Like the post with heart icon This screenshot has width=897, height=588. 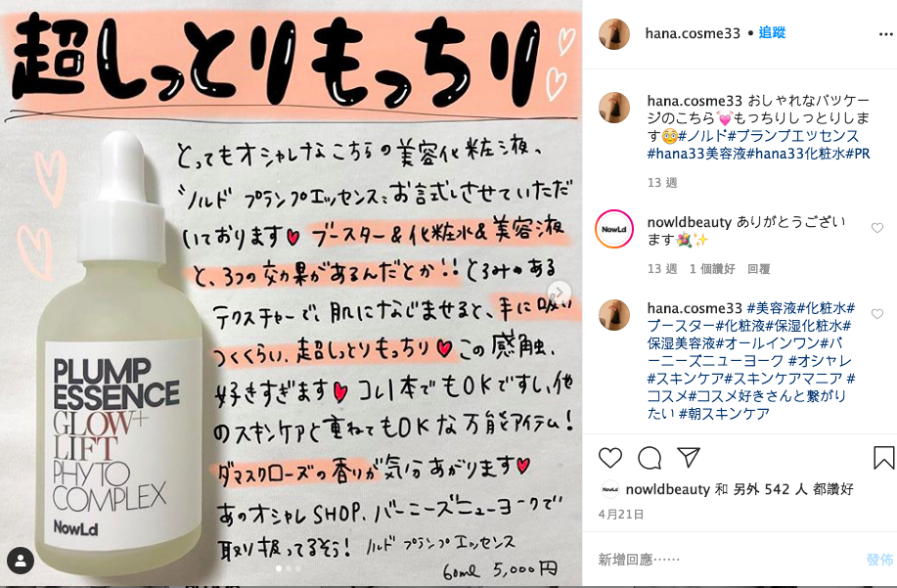pos(609,458)
